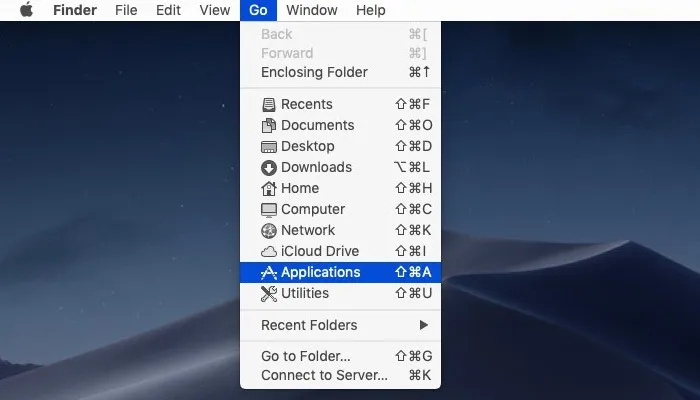Select the Recents label in Go menu
Viewport: 700px width, 400px height.
[x=307, y=104]
